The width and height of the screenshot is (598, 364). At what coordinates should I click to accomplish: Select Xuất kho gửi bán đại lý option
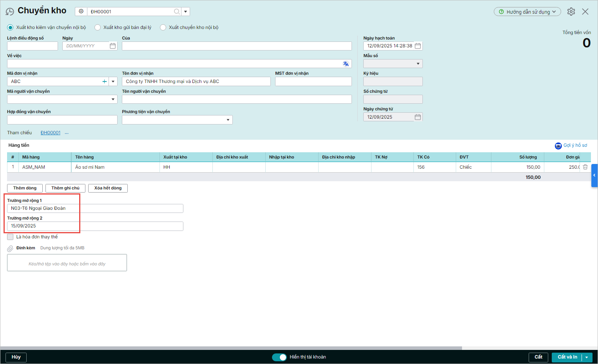pyautogui.click(x=98, y=27)
